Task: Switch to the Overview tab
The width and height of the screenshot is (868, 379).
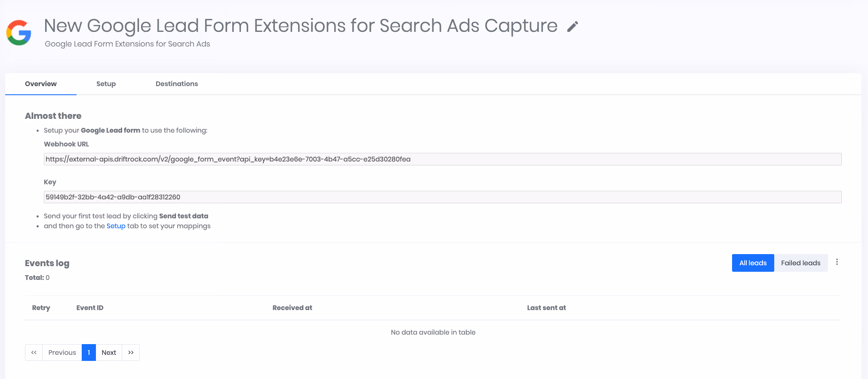Action: (41, 84)
